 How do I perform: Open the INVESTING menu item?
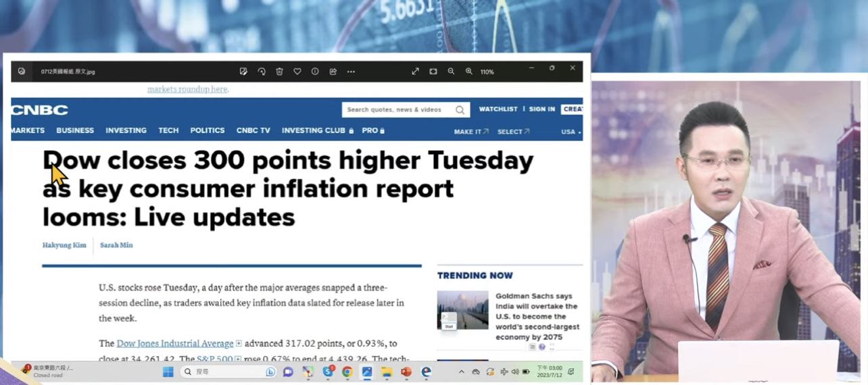126,130
